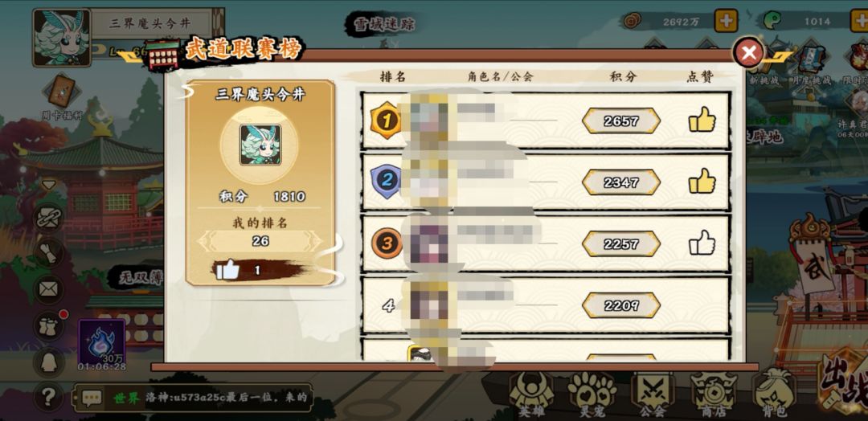The width and height of the screenshot is (868, 421).
Task: Open the 公会 guild icon
Action: click(653, 394)
